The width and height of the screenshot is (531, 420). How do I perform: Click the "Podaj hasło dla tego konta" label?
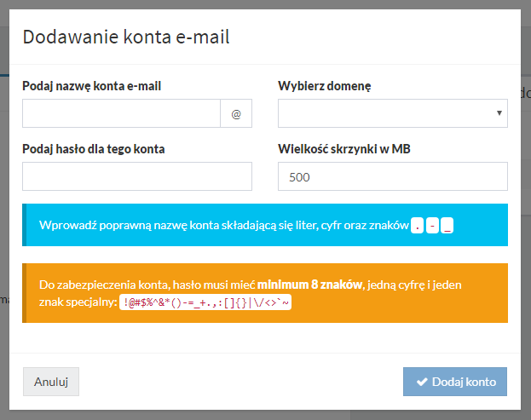point(94,149)
